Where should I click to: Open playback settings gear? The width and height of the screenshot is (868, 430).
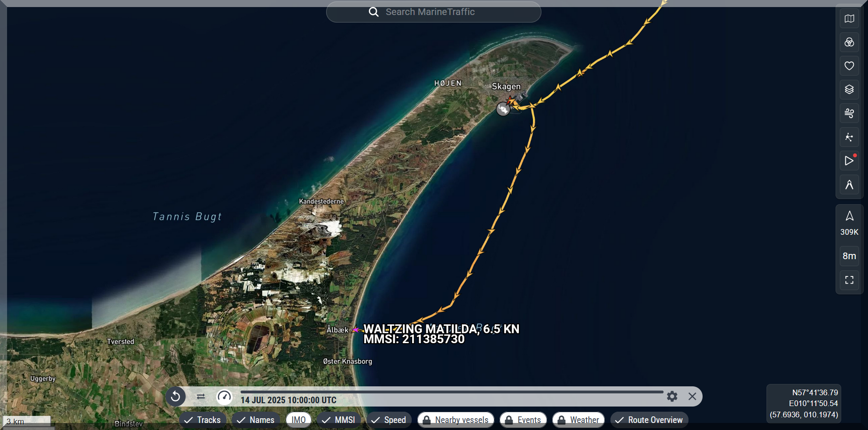pyautogui.click(x=672, y=397)
